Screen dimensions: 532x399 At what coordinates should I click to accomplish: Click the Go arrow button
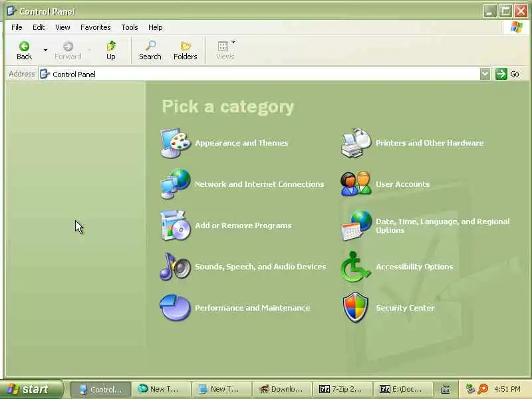pos(507,74)
